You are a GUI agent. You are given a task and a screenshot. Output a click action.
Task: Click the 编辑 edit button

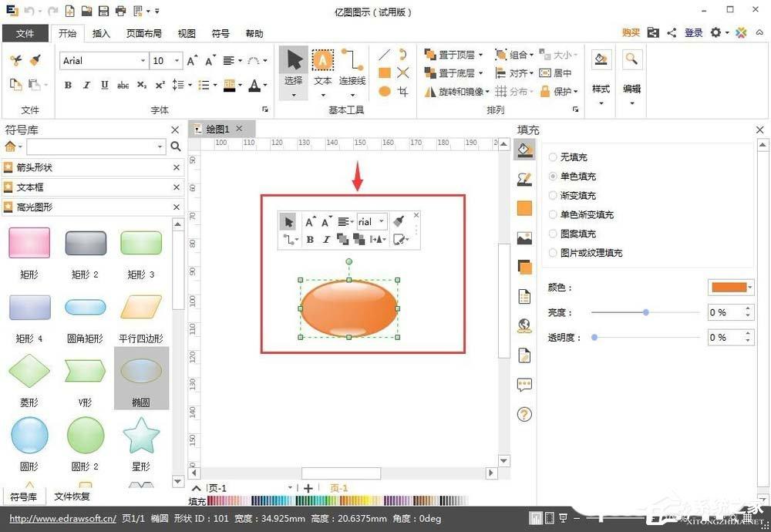pos(632,78)
